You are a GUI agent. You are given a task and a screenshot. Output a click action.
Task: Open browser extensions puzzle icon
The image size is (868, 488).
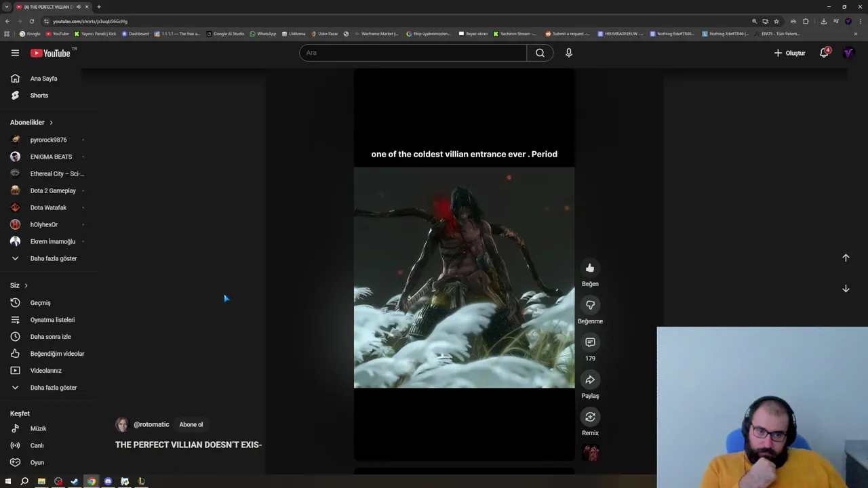tap(806, 21)
